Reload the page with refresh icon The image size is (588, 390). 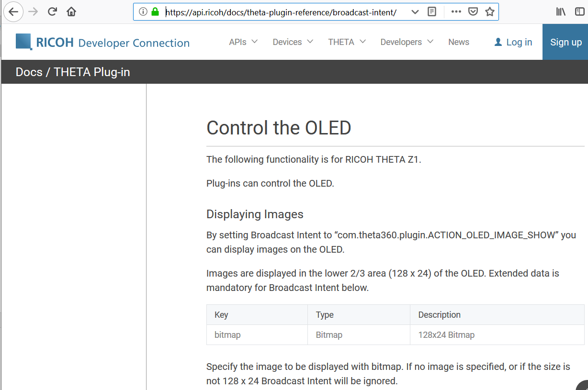(x=53, y=12)
